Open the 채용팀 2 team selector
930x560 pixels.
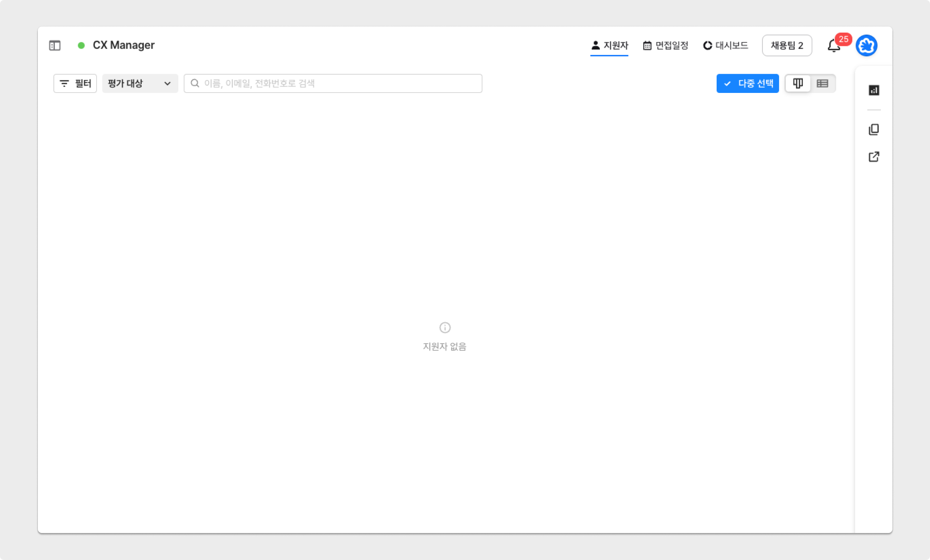point(787,45)
